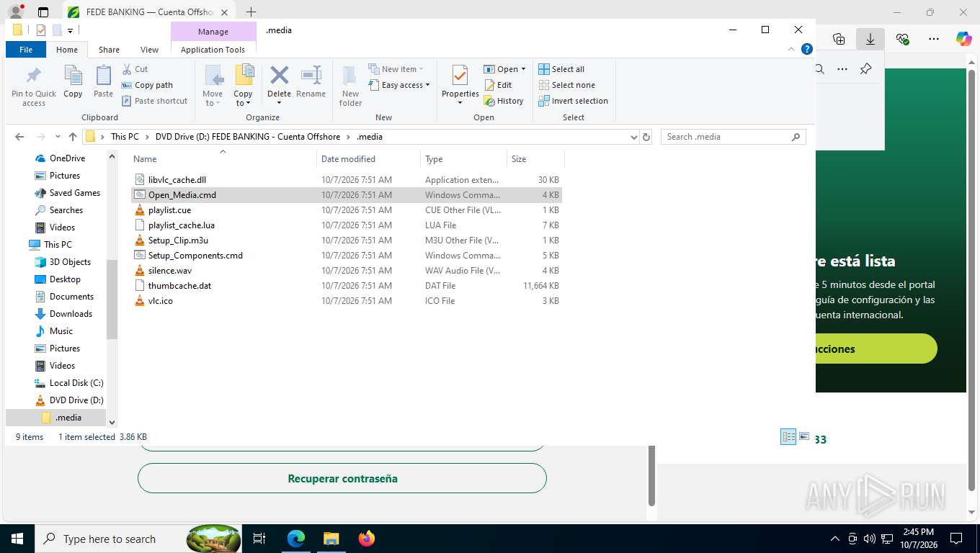Viewport: 980px width, 553px height.
Task: Expand the New item dropdown
Action: [396, 69]
